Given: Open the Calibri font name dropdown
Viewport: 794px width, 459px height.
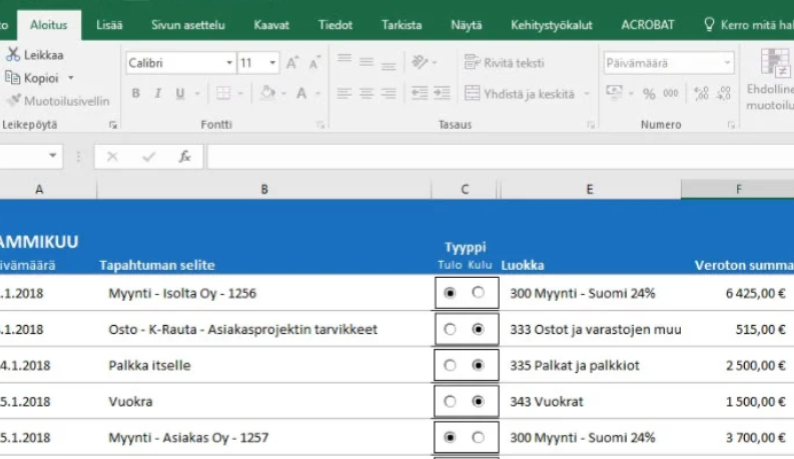Looking at the screenshot, I should (x=229, y=63).
